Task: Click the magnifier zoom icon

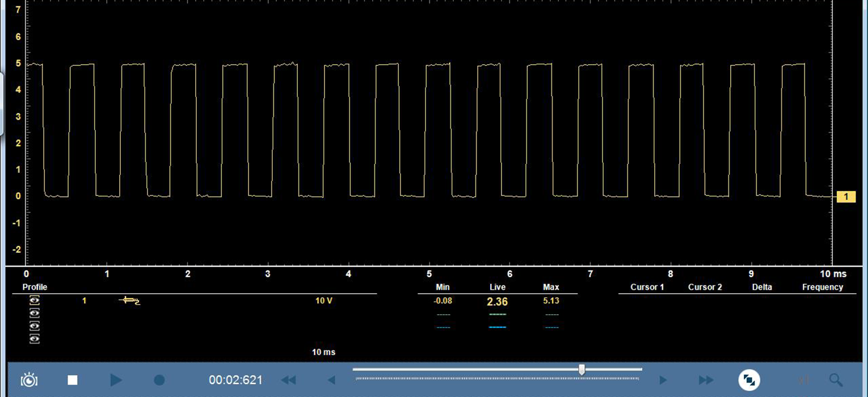Action: 836,380
